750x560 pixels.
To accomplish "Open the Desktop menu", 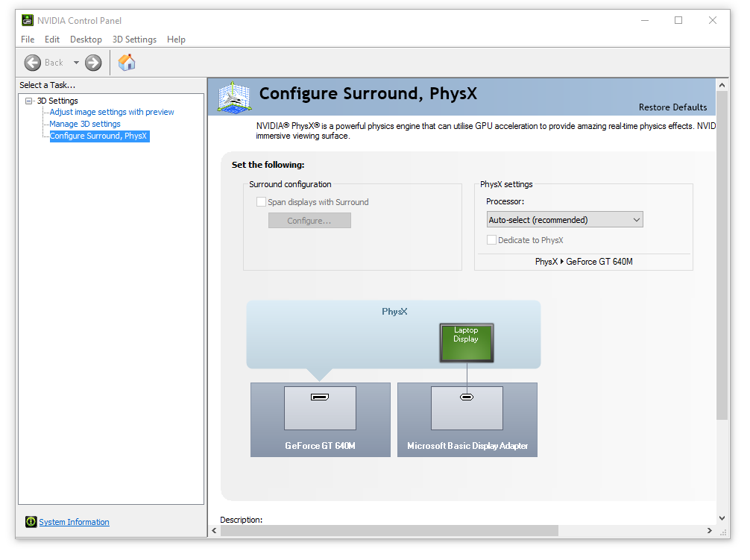I will click(86, 40).
